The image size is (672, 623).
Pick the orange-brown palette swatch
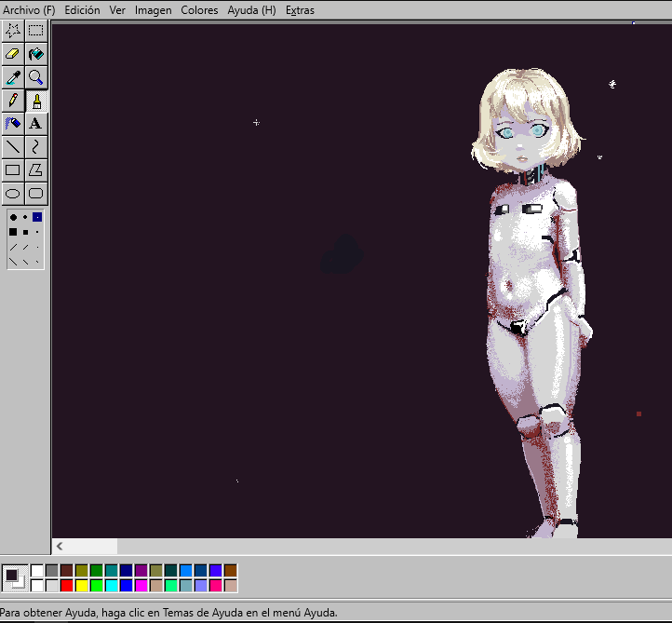point(231,571)
